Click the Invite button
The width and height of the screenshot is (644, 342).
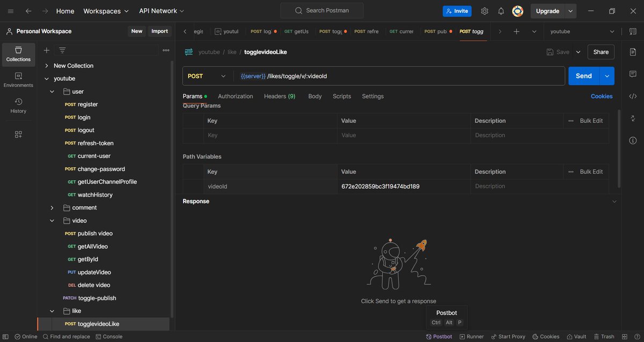click(x=457, y=11)
